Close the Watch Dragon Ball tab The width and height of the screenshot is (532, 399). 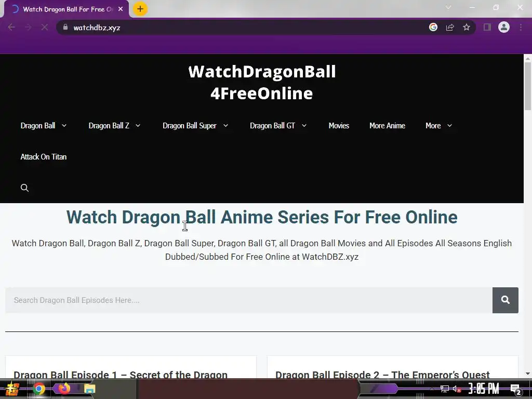point(121,9)
